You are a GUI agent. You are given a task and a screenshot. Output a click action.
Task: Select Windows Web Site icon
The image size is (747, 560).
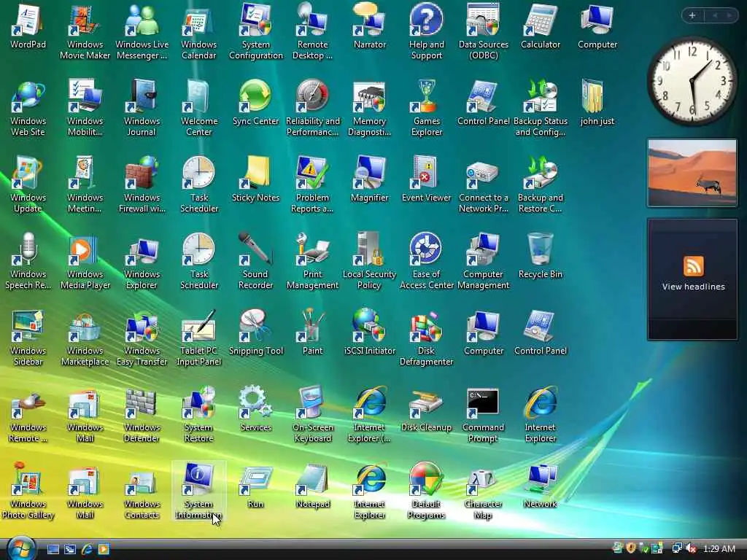(28, 109)
